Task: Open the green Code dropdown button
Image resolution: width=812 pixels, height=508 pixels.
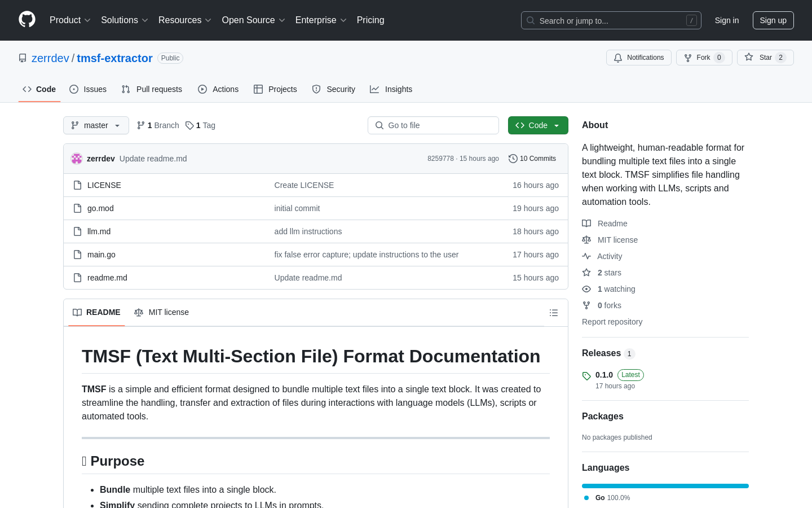Action: [538, 125]
